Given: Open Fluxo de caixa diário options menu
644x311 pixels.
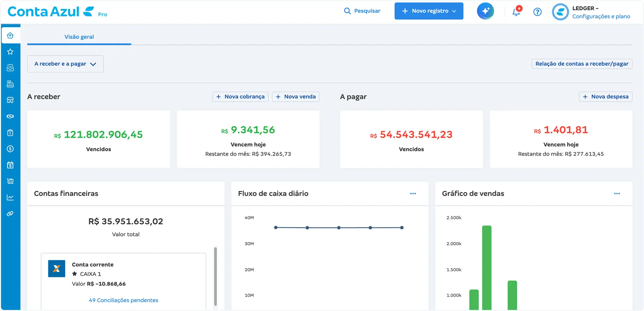Looking at the screenshot, I should coord(413,193).
